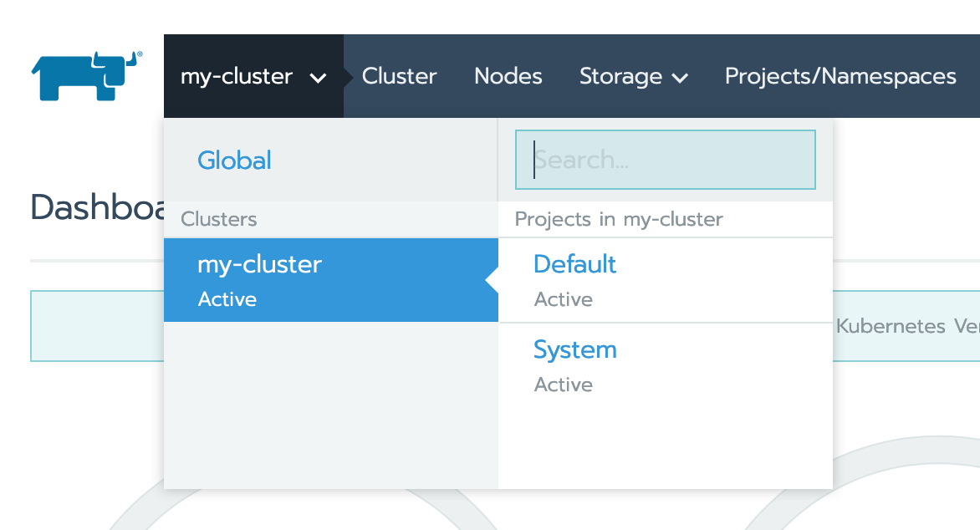Click the Clusters section header
This screenshot has width=980, height=530.
pyautogui.click(x=219, y=219)
